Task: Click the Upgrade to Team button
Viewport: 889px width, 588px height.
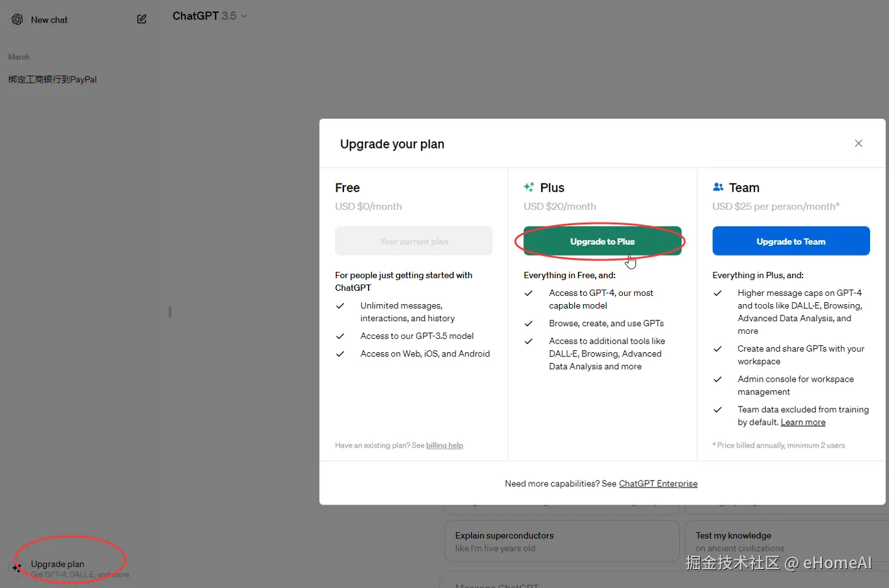Action: point(790,242)
